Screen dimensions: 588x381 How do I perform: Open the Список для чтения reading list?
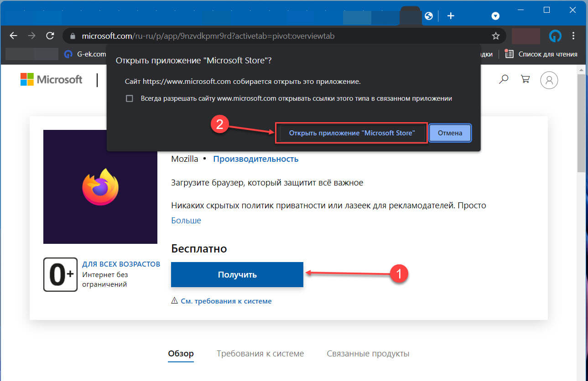click(541, 54)
